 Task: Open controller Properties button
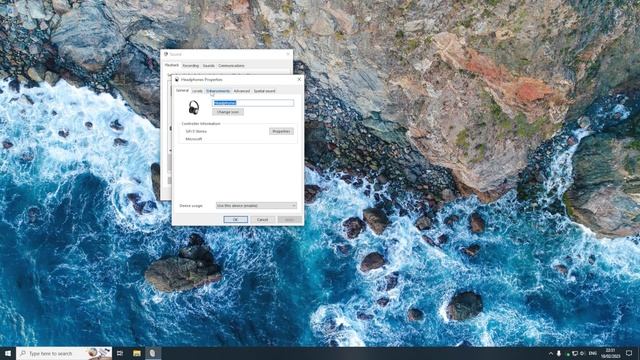(x=281, y=131)
